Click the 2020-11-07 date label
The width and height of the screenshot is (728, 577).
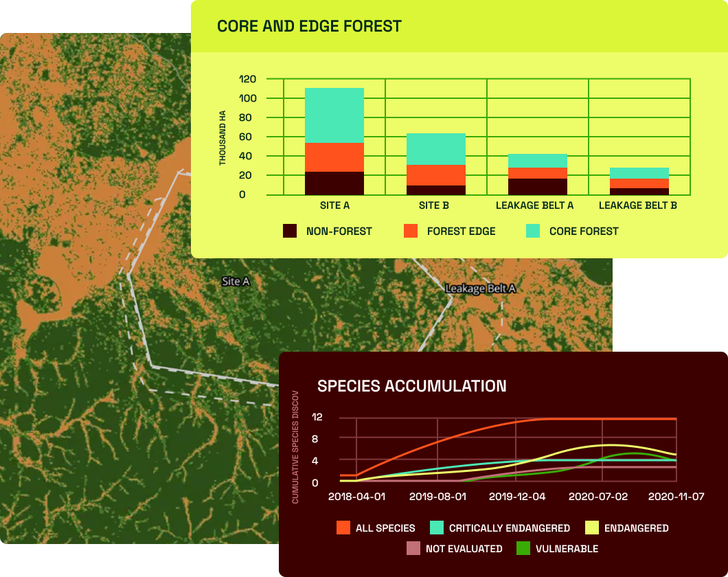676,497
